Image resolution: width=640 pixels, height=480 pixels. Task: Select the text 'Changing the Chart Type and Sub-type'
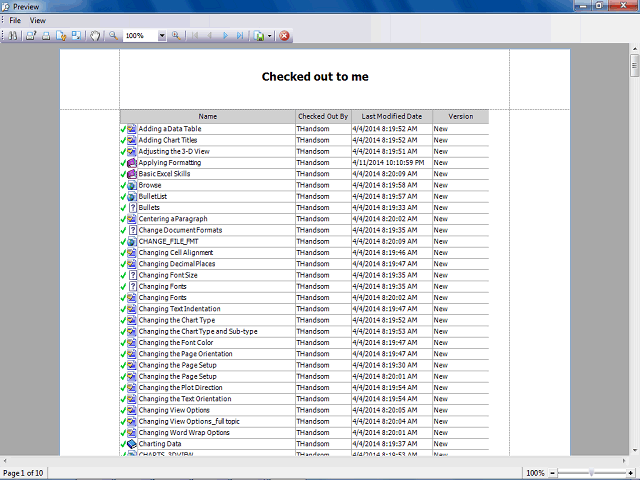coord(198,331)
